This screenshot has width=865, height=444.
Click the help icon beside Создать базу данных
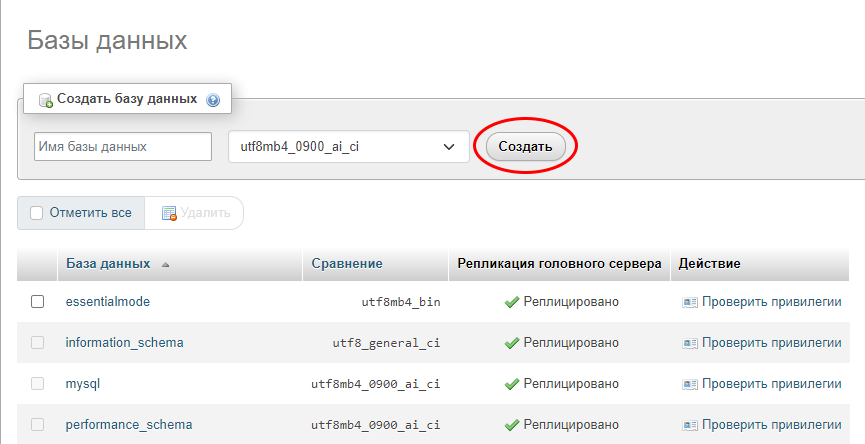tap(212, 100)
